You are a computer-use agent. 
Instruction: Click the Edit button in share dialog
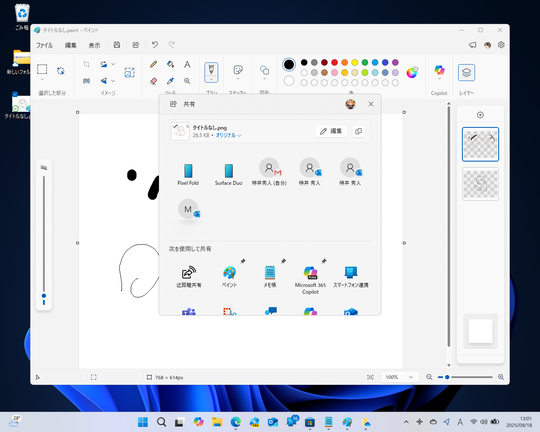pyautogui.click(x=331, y=131)
